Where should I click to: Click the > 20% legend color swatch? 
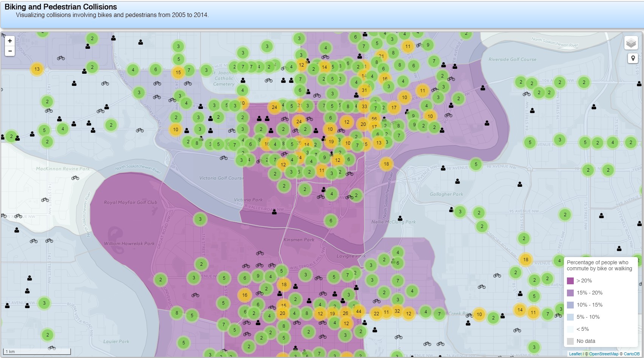click(x=570, y=281)
